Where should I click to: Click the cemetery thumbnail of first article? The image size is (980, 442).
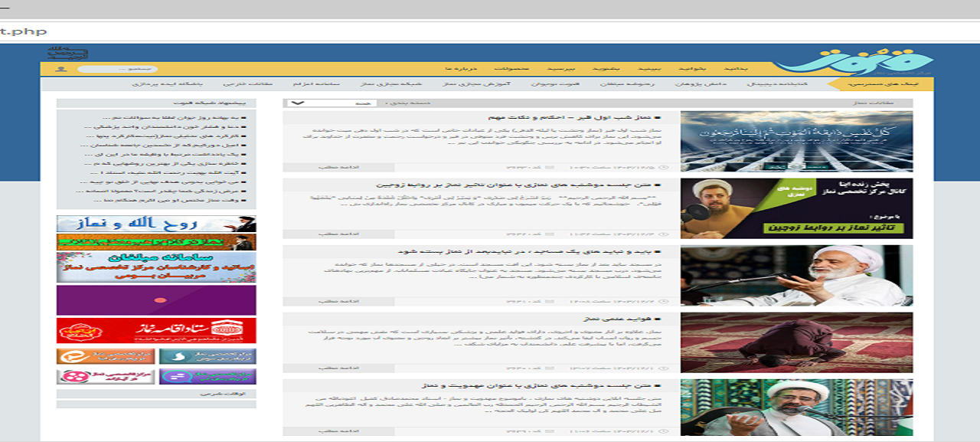796,141
